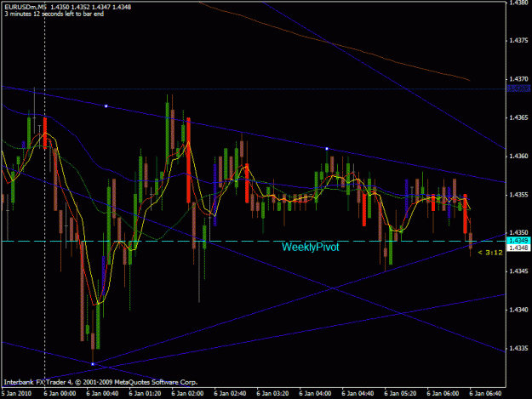Click the '6 Jan 00:40' time axis label

click(x=102, y=393)
